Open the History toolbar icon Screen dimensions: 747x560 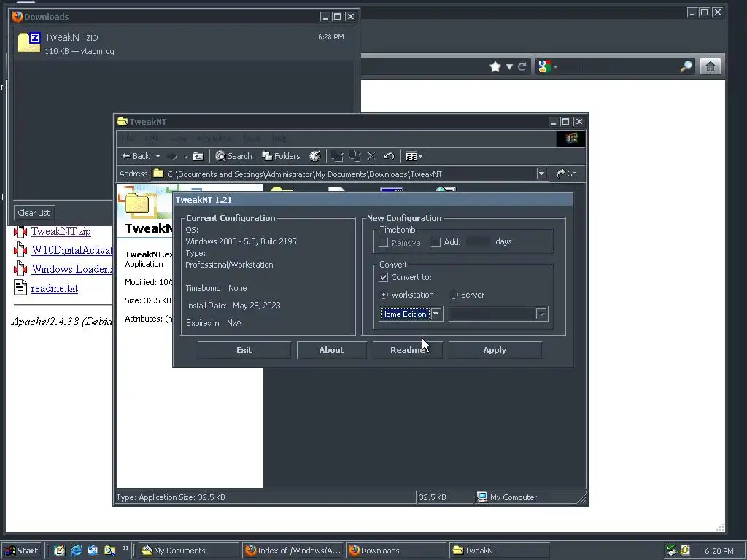[315, 156]
